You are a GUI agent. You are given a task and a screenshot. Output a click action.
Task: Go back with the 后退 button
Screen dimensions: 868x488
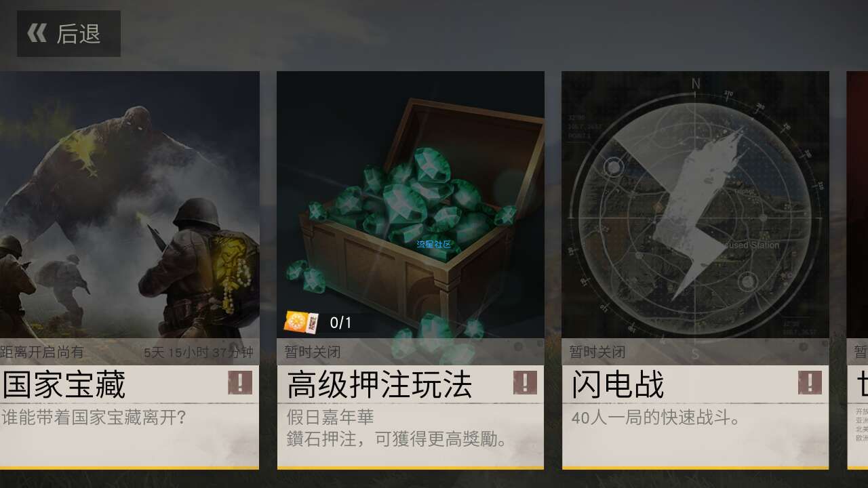[x=68, y=33]
